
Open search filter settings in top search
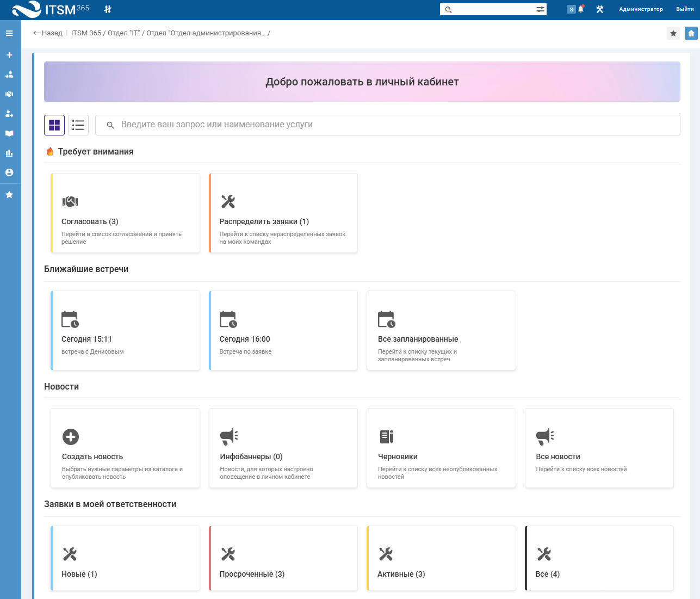tap(540, 9)
